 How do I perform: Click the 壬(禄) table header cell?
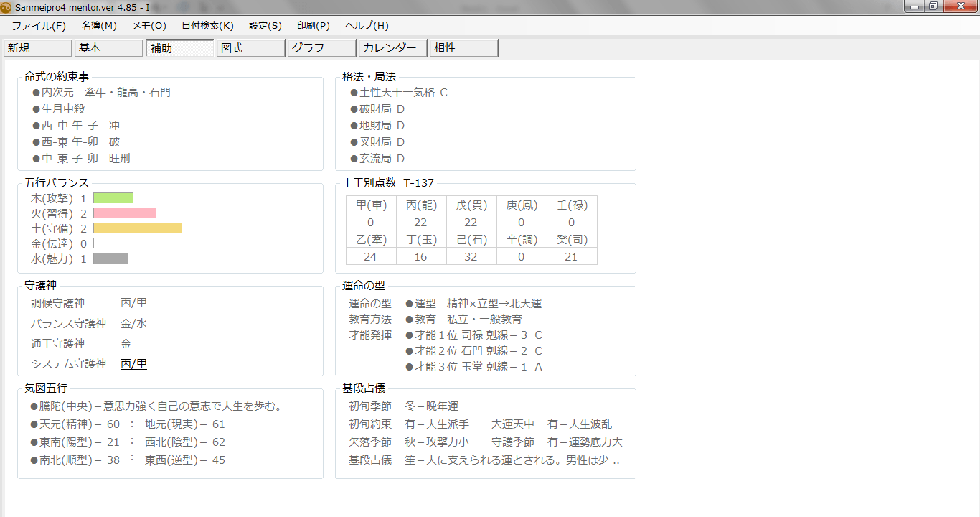tap(572, 205)
